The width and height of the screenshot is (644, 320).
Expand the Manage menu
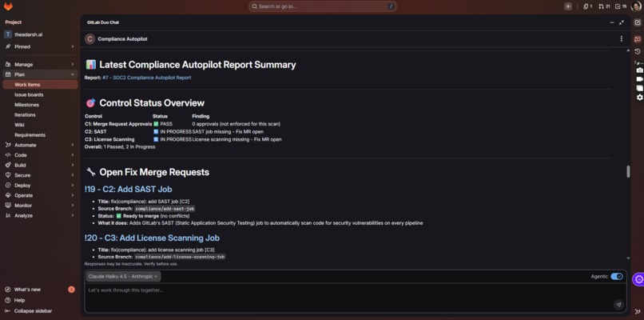click(39, 64)
